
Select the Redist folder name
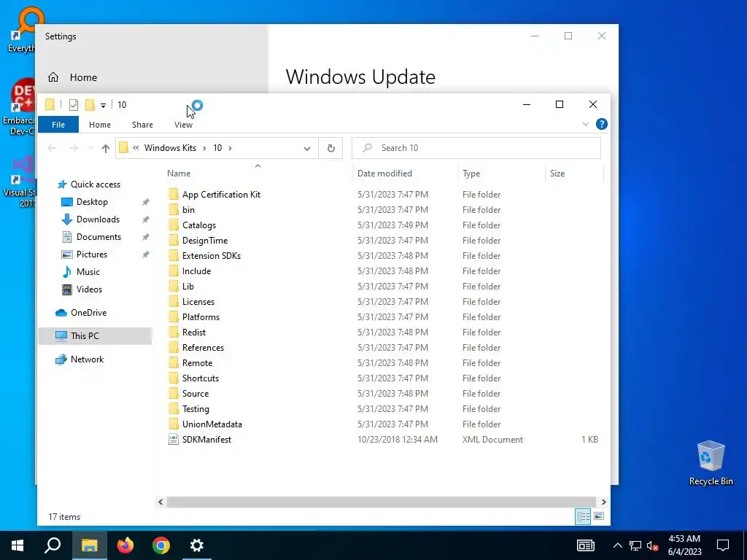click(194, 332)
